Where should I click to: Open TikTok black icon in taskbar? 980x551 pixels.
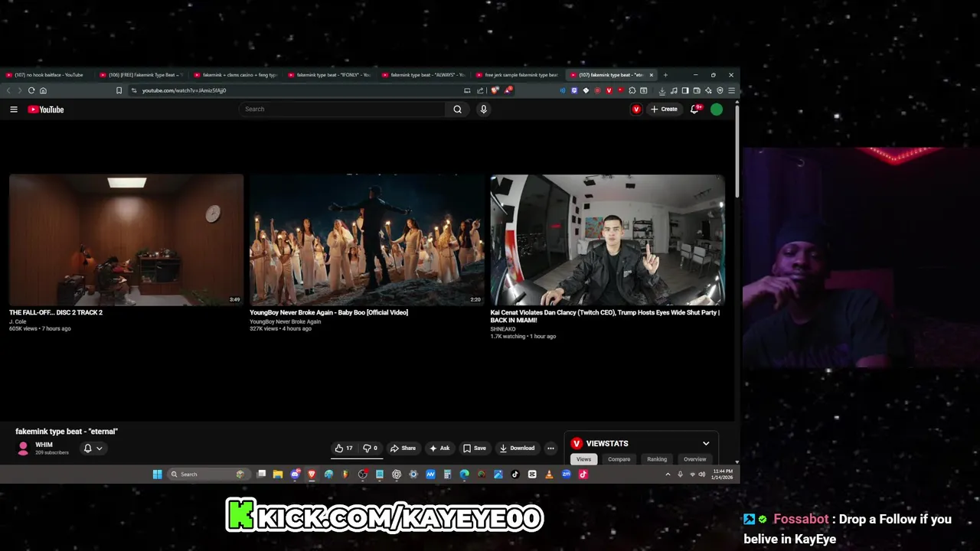[x=515, y=474]
